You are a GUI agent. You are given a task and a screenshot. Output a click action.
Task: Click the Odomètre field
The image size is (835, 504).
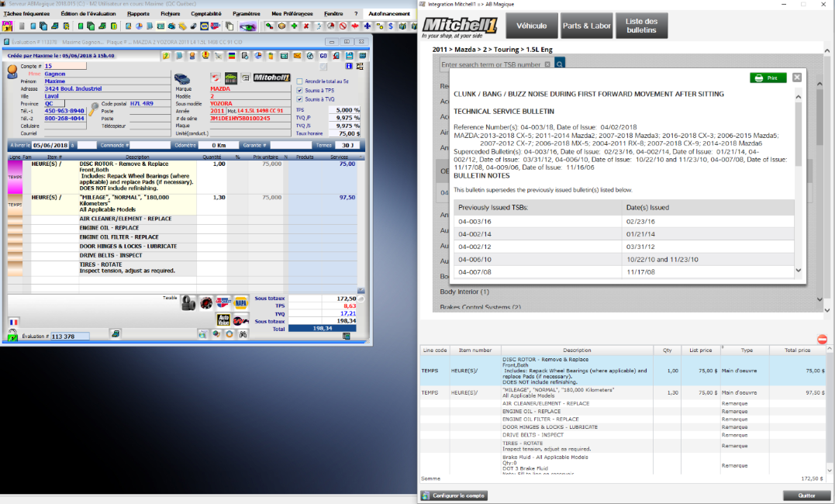tap(219, 146)
